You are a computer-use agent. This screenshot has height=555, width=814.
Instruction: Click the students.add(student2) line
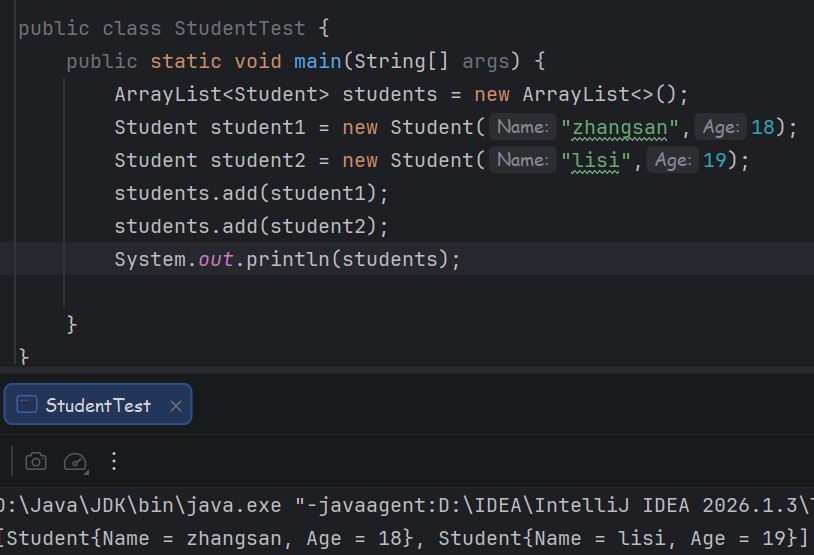tap(251, 227)
